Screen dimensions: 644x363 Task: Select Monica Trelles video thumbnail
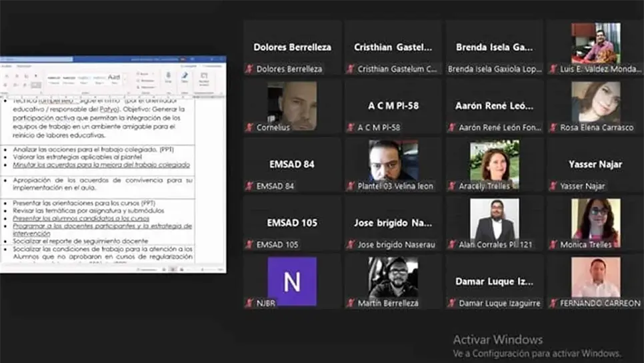coord(595,223)
